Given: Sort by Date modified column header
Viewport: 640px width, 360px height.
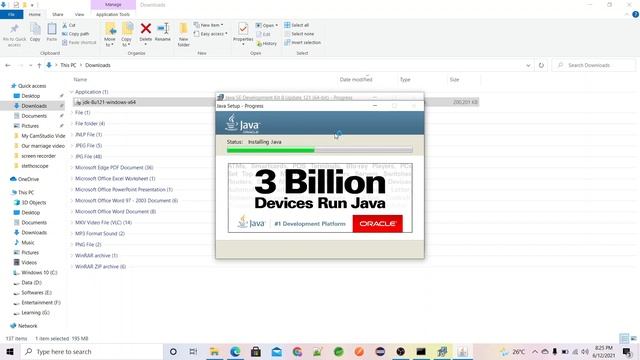Looking at the screenshot, I should tap(356, 80).
